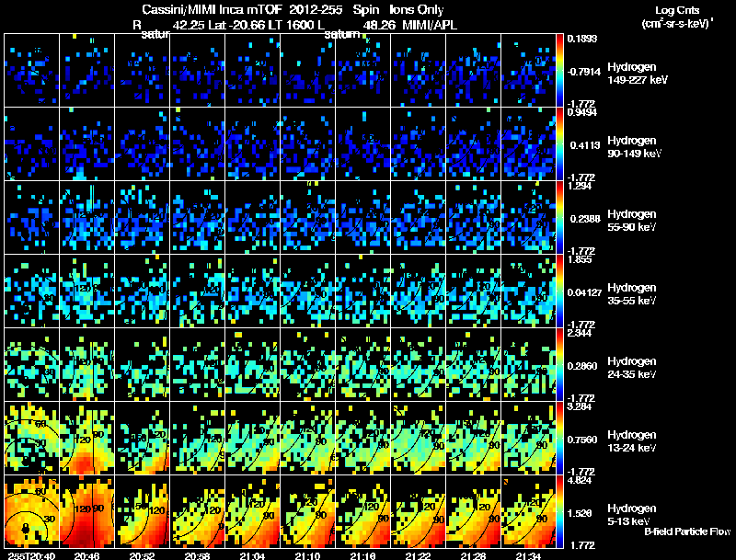
Task: Click the '0.04127' color scale value
Action: point(584,292)
